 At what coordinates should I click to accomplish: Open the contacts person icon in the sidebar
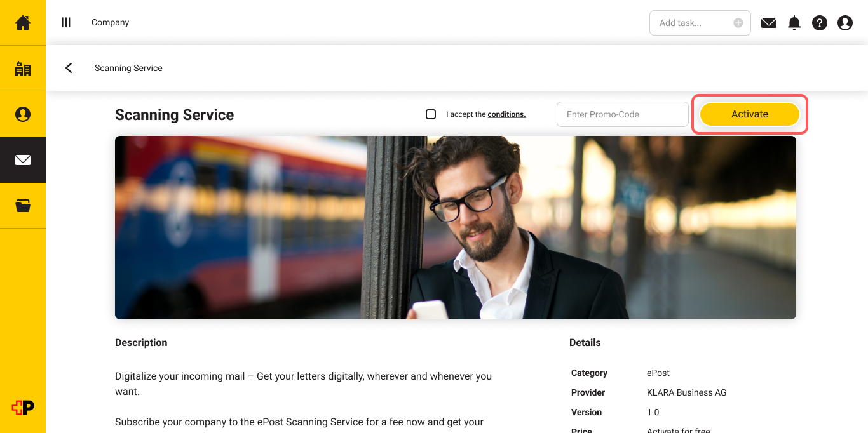click(x=23, y=114)
